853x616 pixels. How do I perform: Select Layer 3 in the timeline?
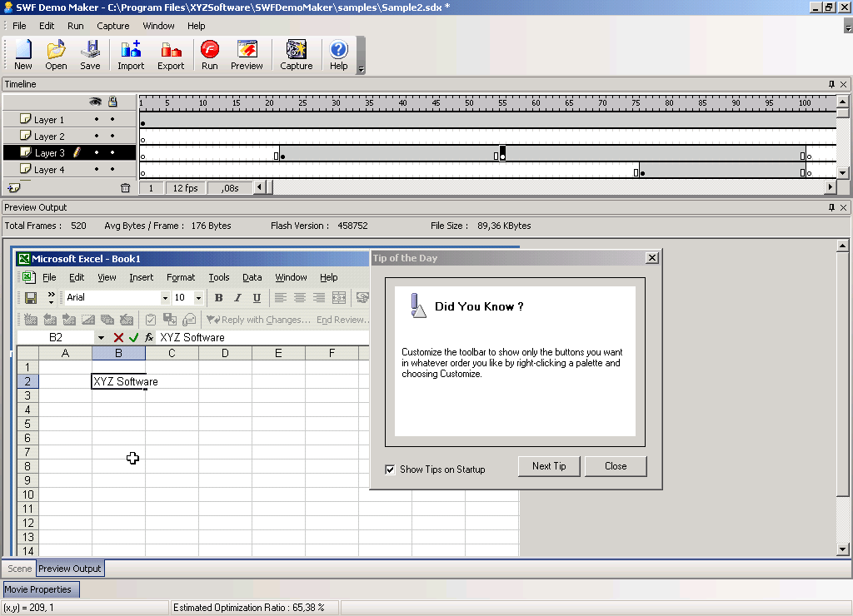click(x=49, y=153)
